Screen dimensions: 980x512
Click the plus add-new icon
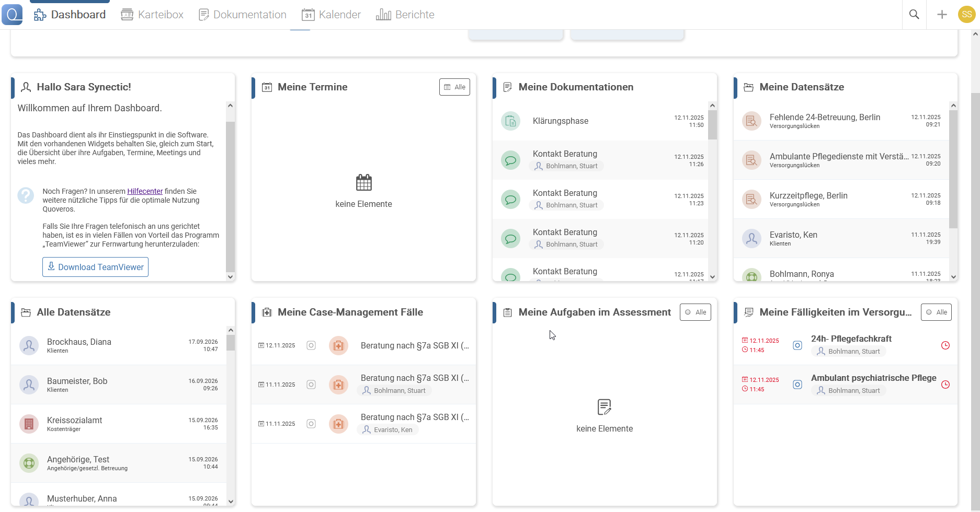[x=942, y=15]
